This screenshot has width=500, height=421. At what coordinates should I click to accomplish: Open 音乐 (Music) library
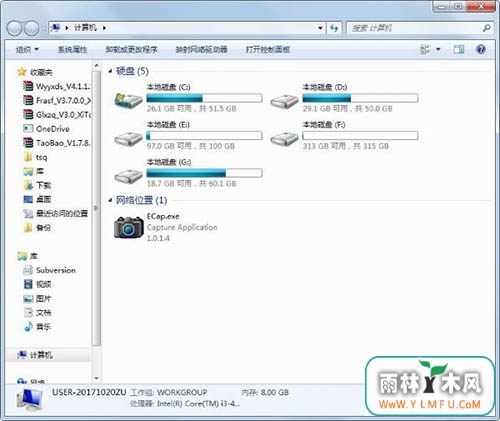(37, 327)
